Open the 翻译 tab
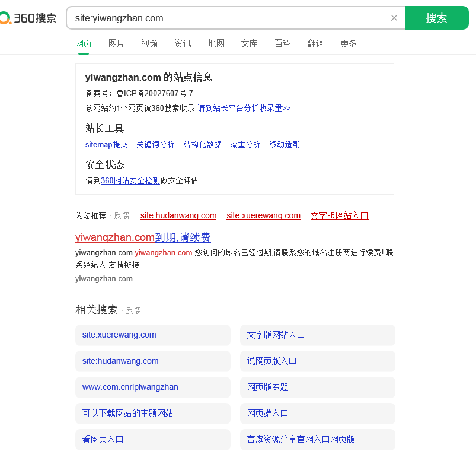Screen dimensions: 476x467 pyautogui.click(x=316, y=44)
